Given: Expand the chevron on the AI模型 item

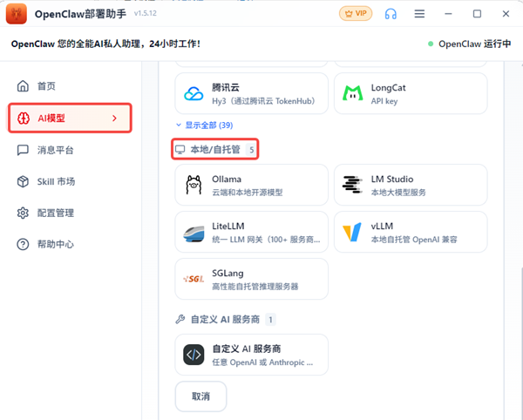Looking at the screenshot, I should (x=114, y=118).
